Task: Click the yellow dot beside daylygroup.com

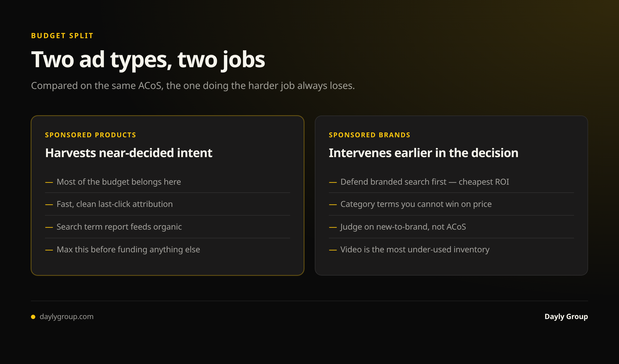Action: pyautogui.click(x=33, y=317)
